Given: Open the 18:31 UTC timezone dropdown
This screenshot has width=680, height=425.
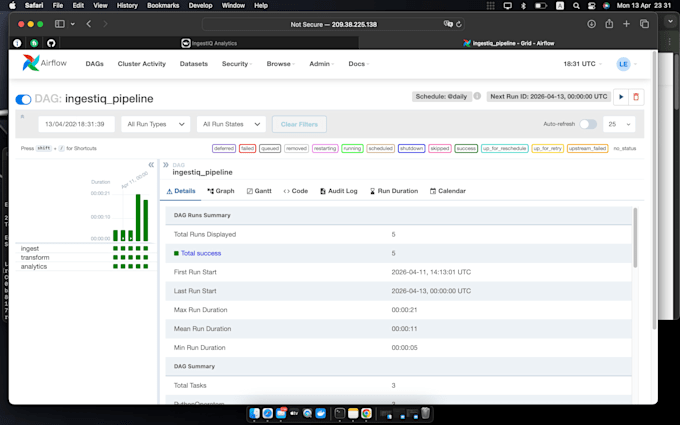Looking at the screenshot, I should [582, 64].
